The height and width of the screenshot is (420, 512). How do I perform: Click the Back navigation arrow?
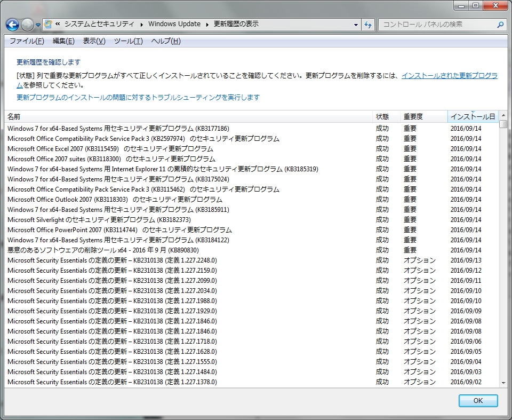coord(12,25)
